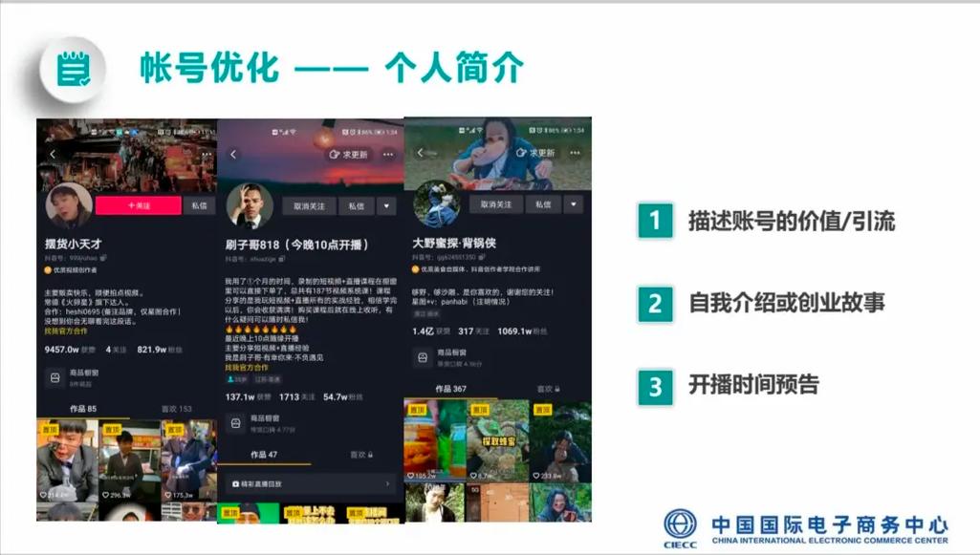980x555 pixels.
Task: Click the notepad icon beside the slide title
Action: click(74, 68)
